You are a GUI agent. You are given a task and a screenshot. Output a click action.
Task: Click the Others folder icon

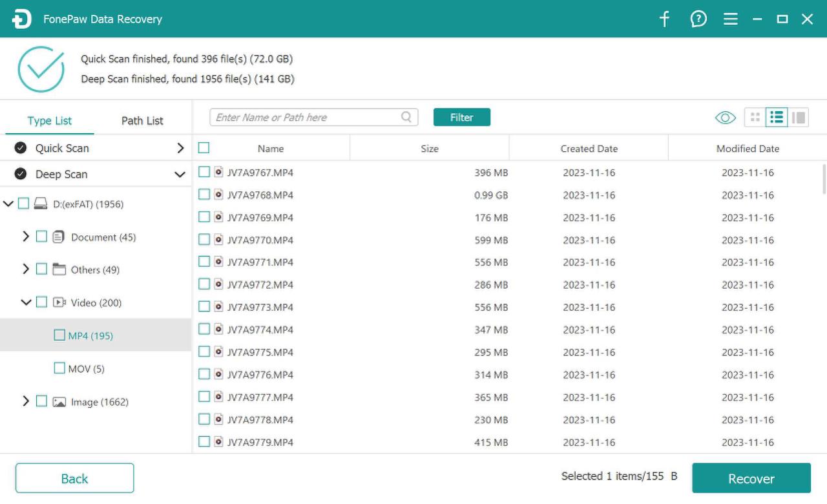(x=59, y=269)
